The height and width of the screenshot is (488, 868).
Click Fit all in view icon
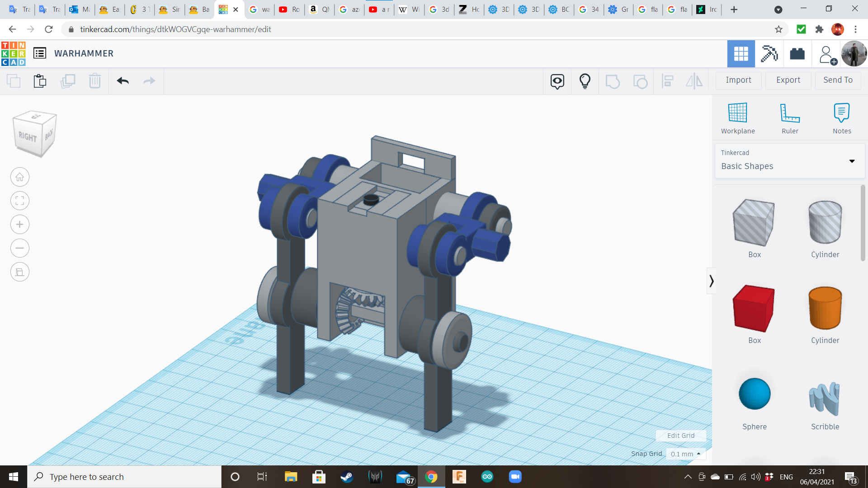(20, 201)
